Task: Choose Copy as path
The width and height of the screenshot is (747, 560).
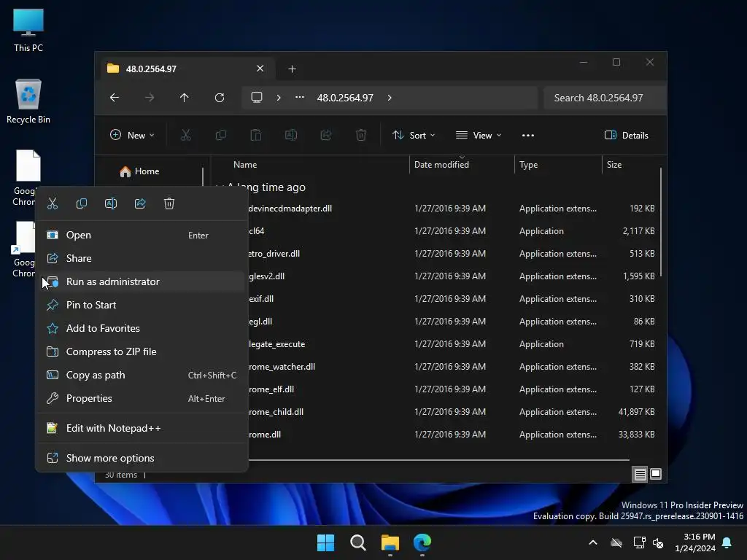Action: (142, 375)
